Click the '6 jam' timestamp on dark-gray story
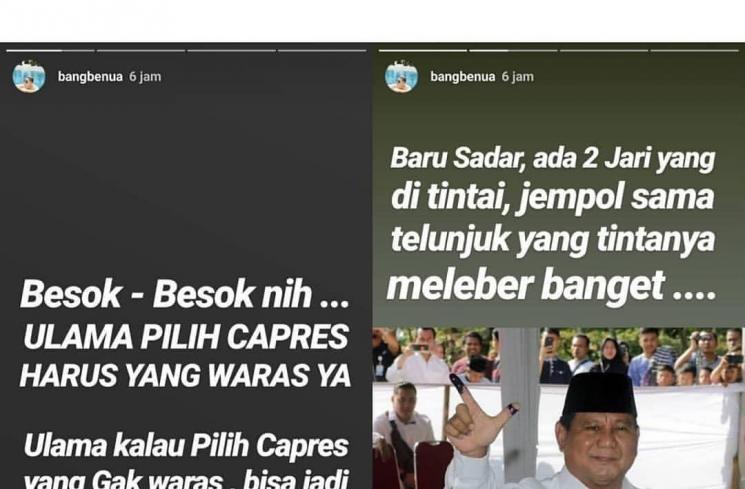Image resolution: width=745 pixels, height=489 pixels. [x=145, y=77]
